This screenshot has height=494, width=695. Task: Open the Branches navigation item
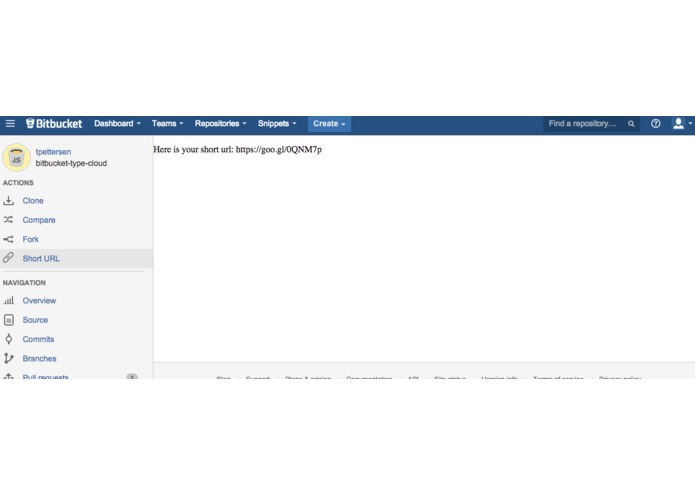tap(39, 358)
